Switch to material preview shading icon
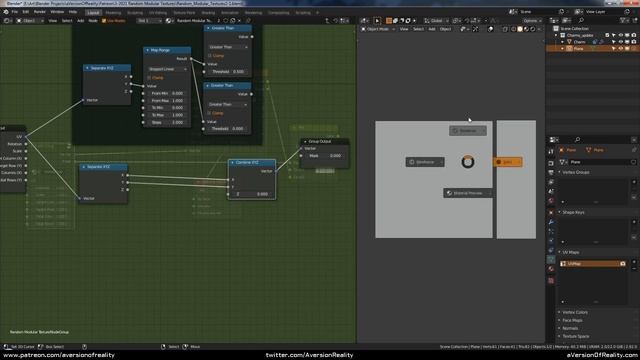The width and height of the screenshot is (640, 360). 526,29
